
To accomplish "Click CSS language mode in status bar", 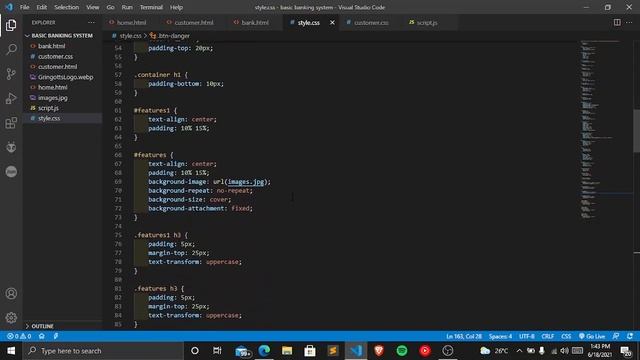I will [x=566, y=336].
